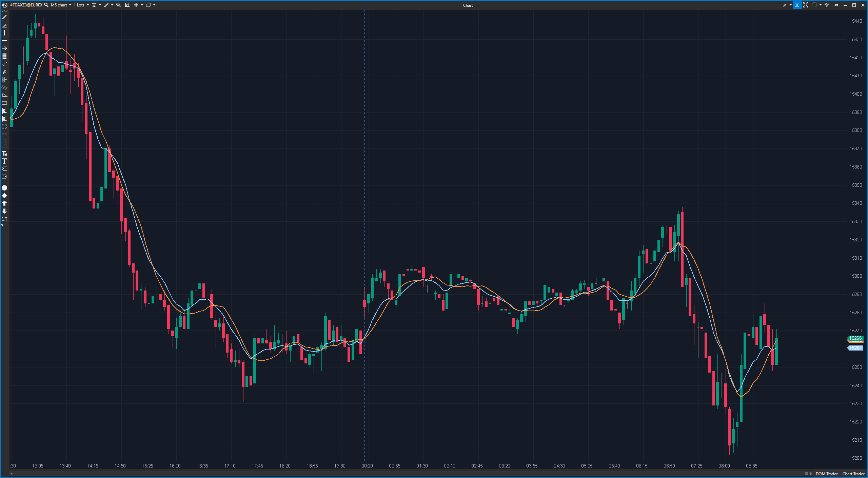The height and width of the screenshot is (478, 868).
Task: Toggle the pin window icon
Action: point(836,5)
